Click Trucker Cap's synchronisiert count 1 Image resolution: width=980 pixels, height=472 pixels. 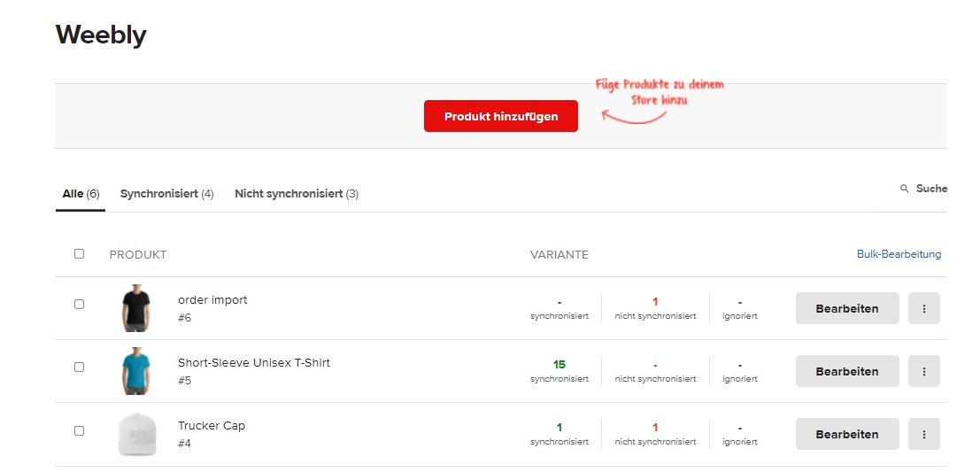559,428
